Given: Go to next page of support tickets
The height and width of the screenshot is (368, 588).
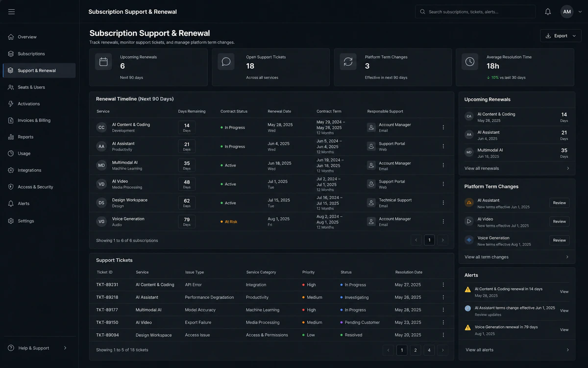Looking at the screenshot, I should 442,350.
